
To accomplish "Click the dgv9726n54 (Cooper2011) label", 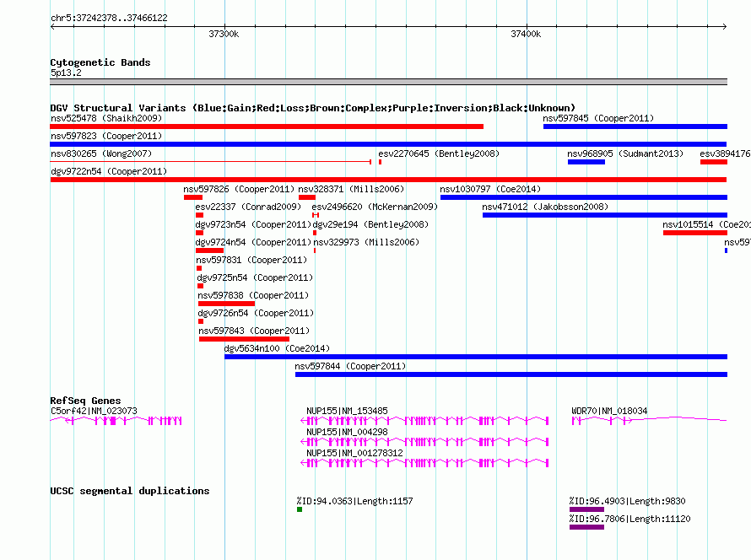I will click(x=256, y=313).
